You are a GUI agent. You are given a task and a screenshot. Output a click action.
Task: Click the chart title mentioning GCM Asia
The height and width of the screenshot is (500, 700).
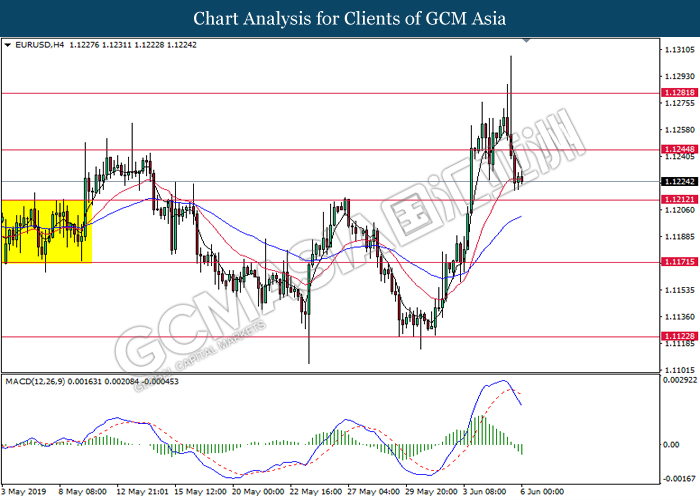coord(349,18)
